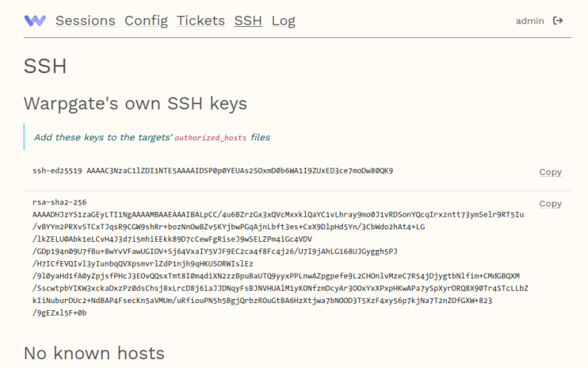This screenshot has height=368, width=588.
Task: Click the authorized_hosts code text
Action: coord(211,138)
